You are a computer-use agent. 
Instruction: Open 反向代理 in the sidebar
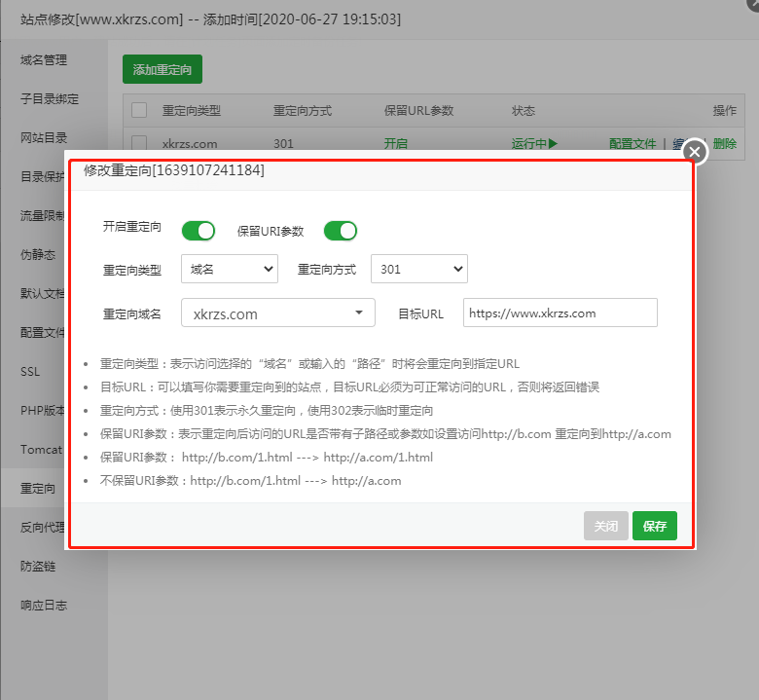pos(43,527)
